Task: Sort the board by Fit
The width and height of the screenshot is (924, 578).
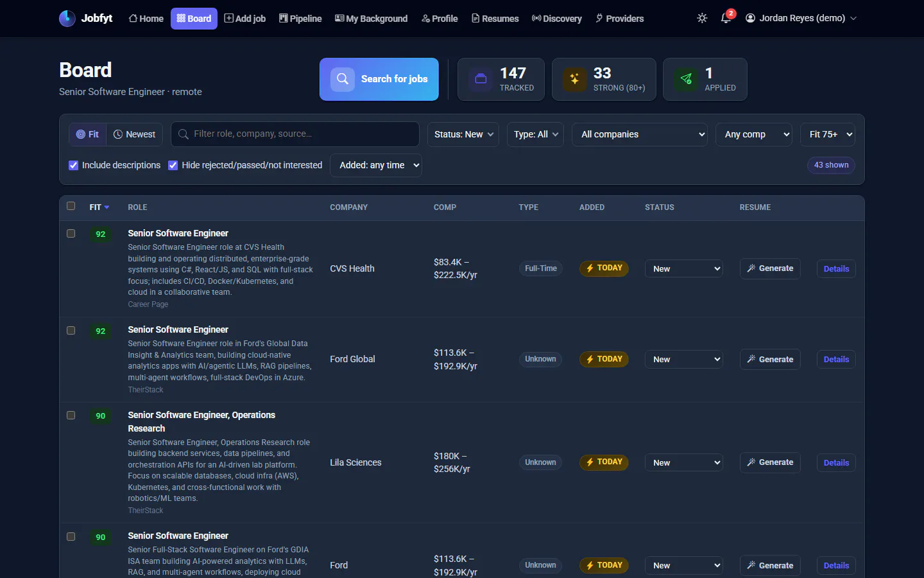Action: (87, 134)
